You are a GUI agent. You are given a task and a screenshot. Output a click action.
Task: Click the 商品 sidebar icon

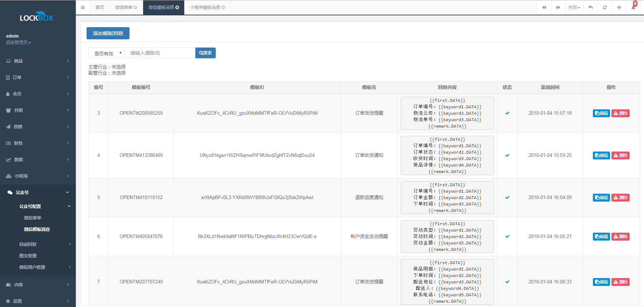click(x=9, y=61)
